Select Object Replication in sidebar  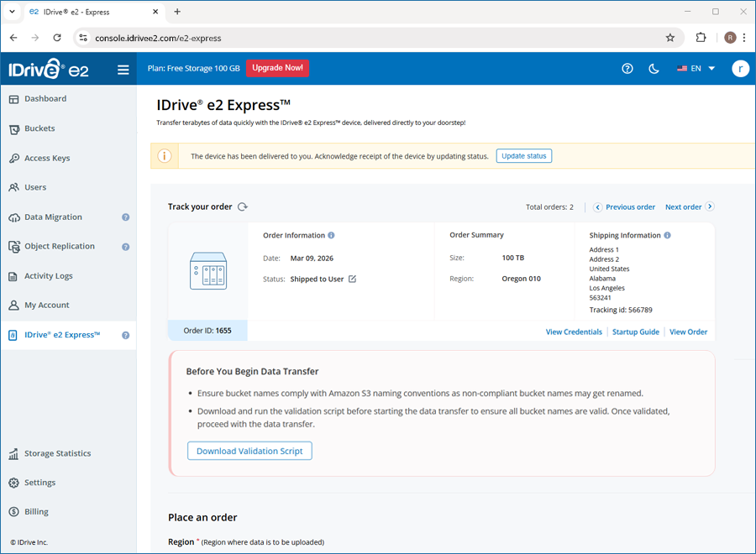[x=60, y=246]
